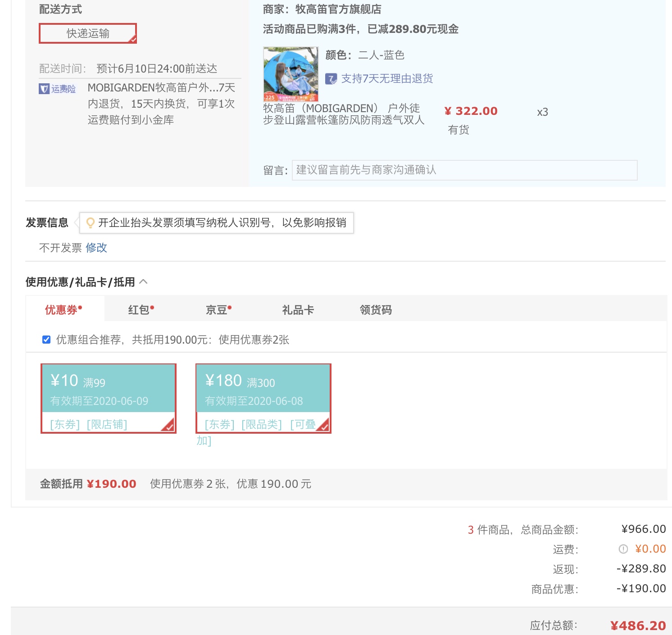Focus the 留言 message input field

(x=464, y=170)
